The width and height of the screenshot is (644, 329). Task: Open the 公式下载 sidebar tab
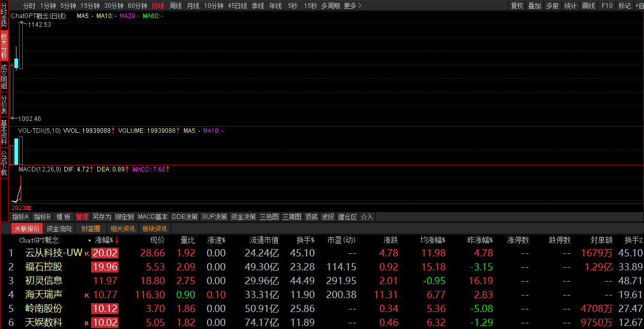pyautogui.click(x=4, y=163)
